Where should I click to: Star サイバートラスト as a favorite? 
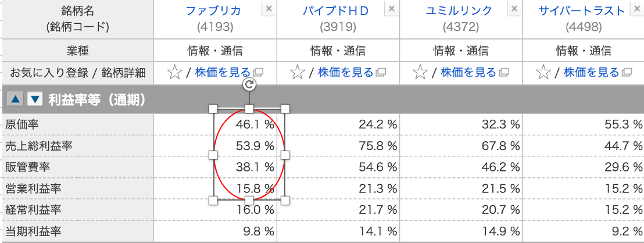point(543,73)
